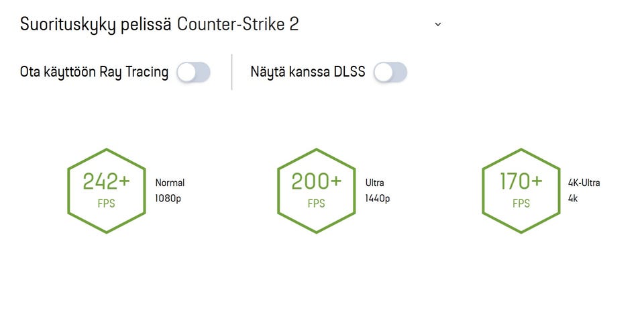Click the 4k resolution text

click(573, 199)
